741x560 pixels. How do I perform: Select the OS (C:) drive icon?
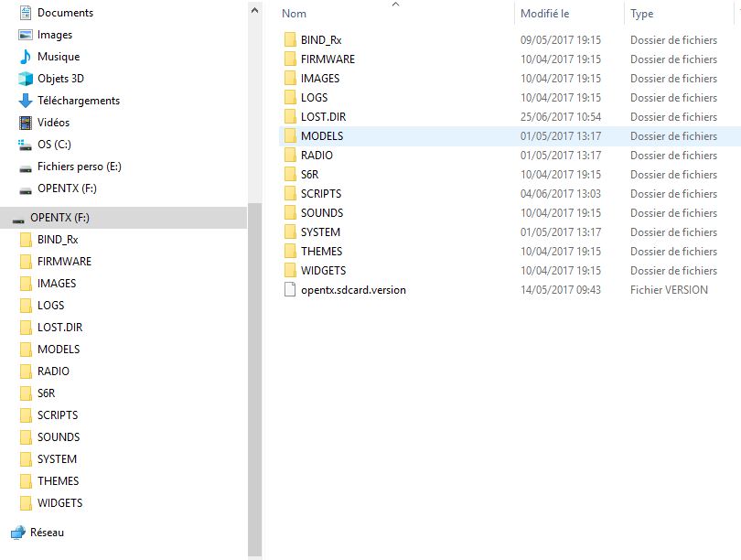pyautogui.click(x=26, y=145)
